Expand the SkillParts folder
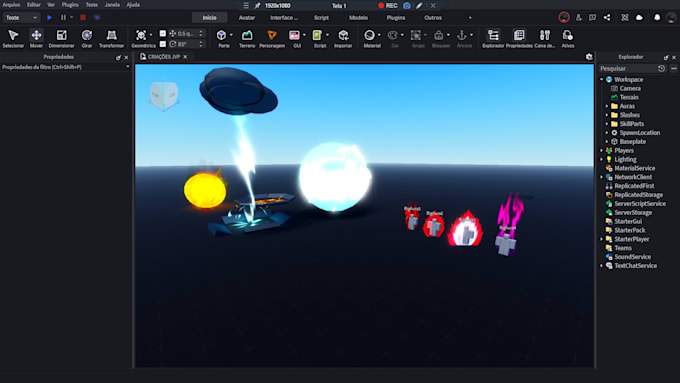This screenshot has width=680, height=383. pyautogui.click(x=607, y=124)
